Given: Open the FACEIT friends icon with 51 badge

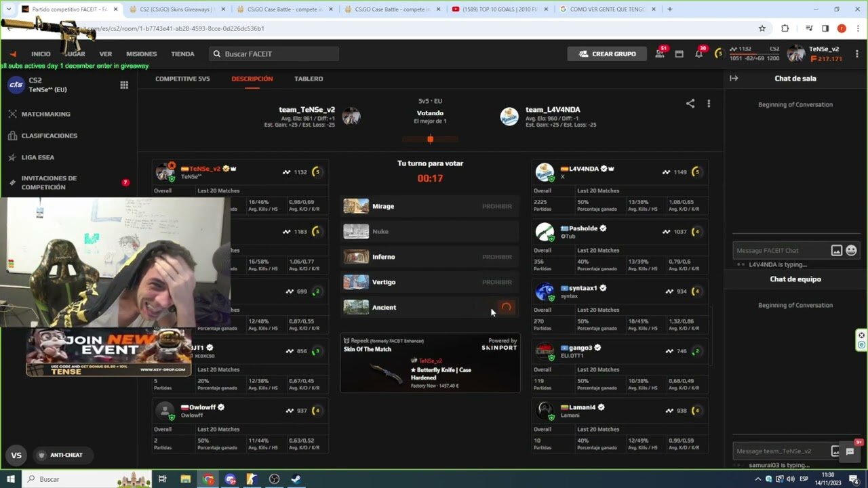Looking at the screenshot, I should pos(659,54).
